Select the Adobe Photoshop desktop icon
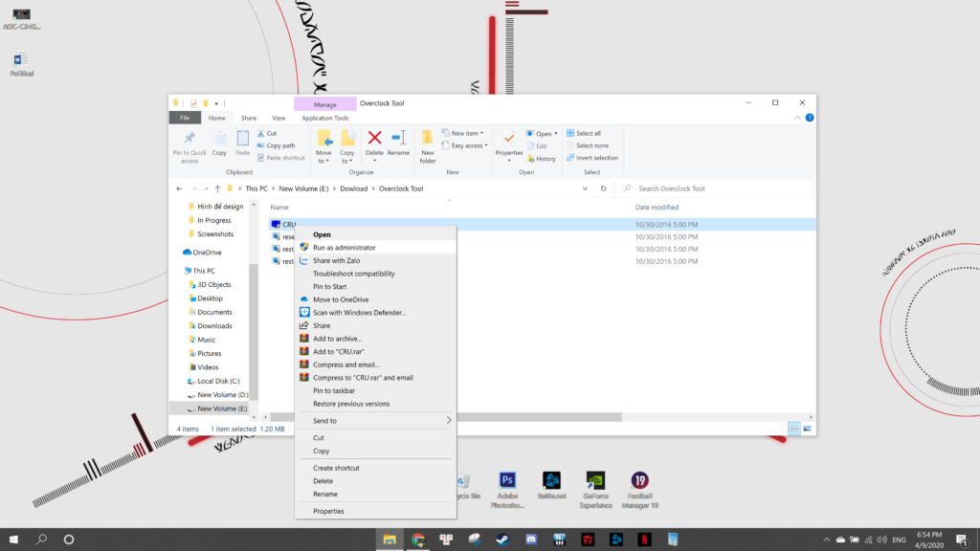 coord(507,491)
